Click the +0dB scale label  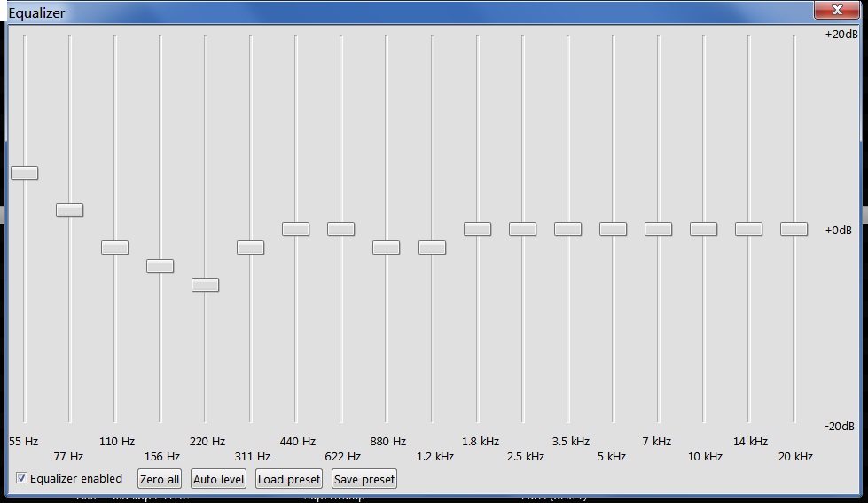coord(839,230)
